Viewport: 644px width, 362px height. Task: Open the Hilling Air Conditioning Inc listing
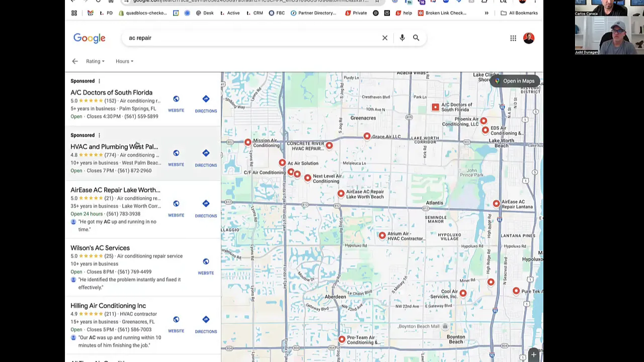(x=108, y=306)
